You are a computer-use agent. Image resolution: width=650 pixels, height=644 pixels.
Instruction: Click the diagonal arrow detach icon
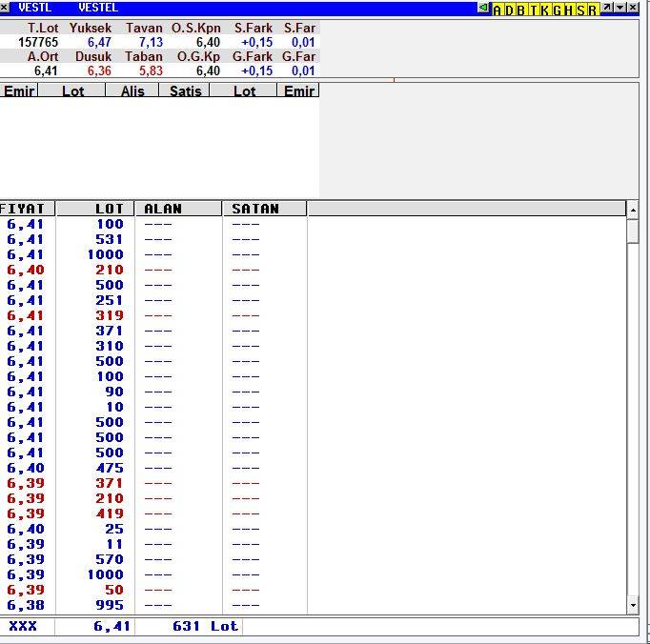(x=607, y=8)
